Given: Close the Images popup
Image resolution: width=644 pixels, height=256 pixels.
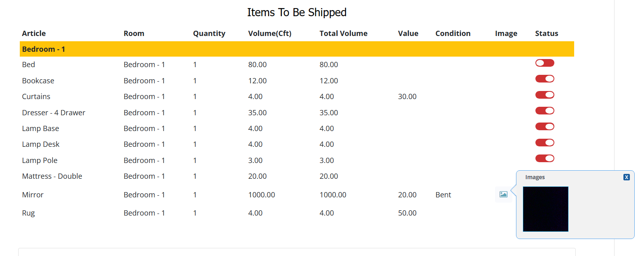Looking at the screenshot, I should tap(626, 177).
